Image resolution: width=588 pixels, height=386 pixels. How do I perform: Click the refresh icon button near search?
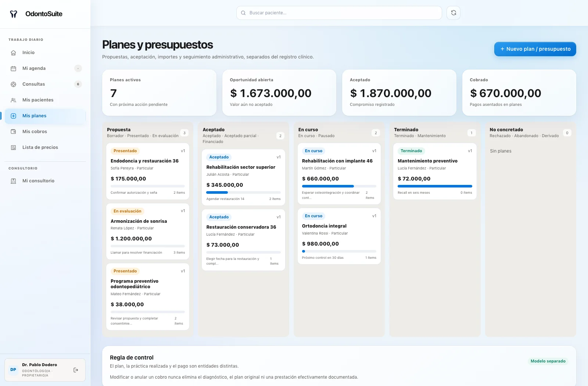pos(453,13)
